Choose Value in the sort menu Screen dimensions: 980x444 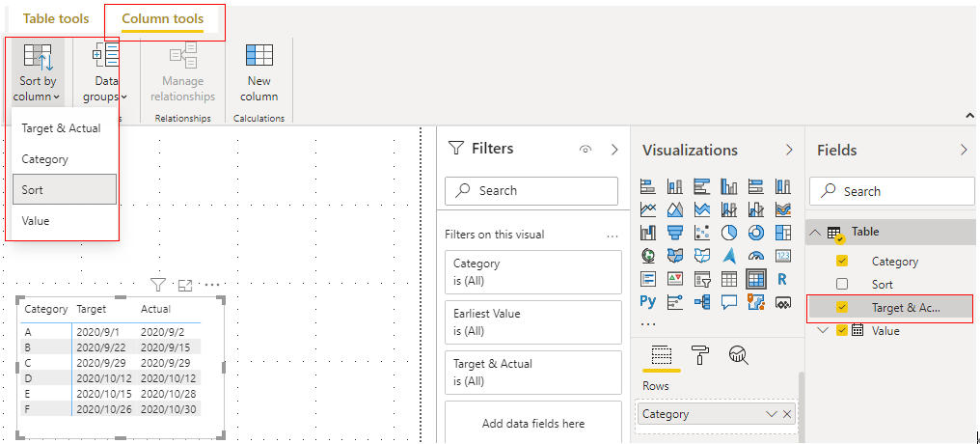35,221
